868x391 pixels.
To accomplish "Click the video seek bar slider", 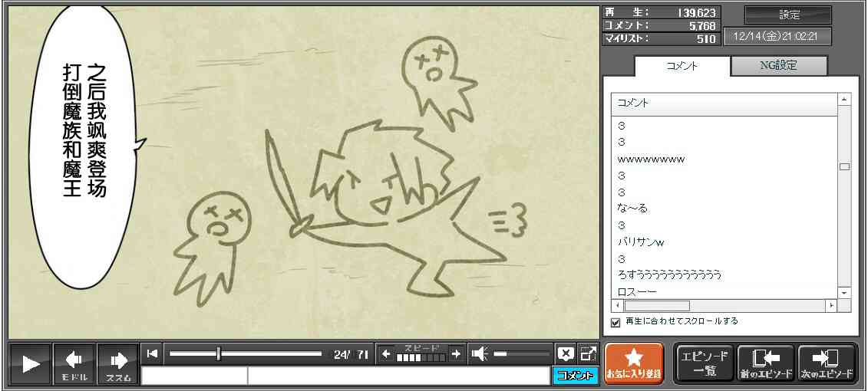I will click(219, 353).
